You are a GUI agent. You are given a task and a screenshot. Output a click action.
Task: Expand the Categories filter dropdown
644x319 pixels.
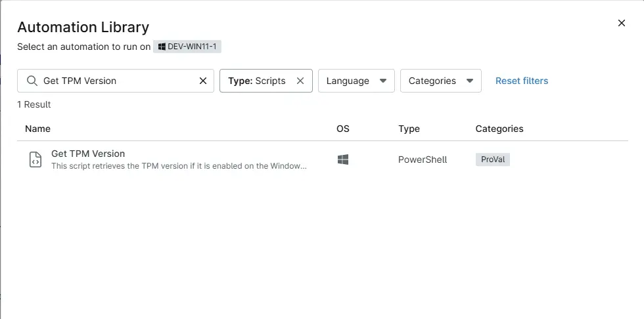440,81
